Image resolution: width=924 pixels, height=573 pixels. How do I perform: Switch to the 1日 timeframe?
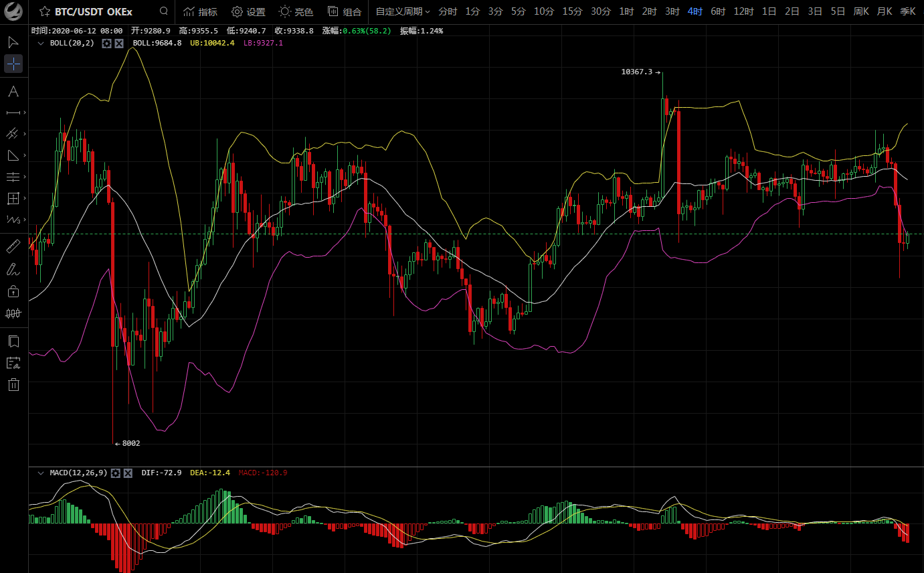(x=769, y=11)
